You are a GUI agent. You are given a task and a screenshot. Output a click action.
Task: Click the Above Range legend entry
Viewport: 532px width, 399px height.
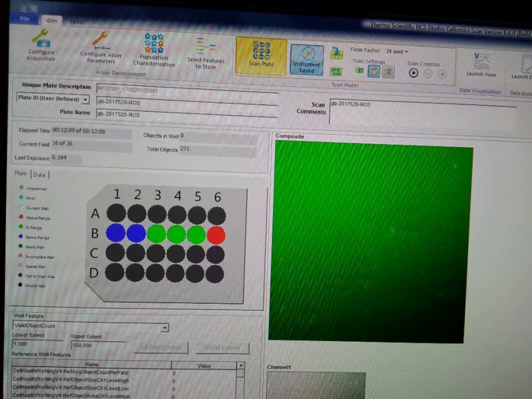pos(34,218)
